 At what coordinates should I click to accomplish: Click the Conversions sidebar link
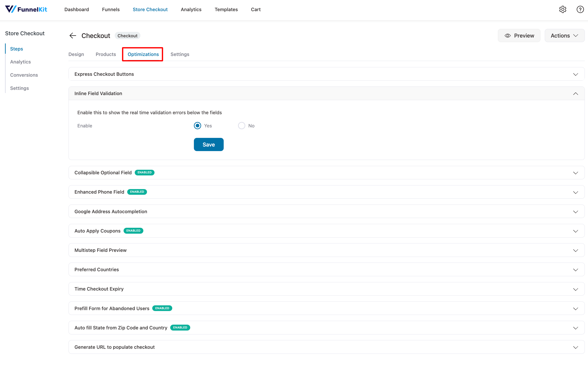tap(24, 75)
